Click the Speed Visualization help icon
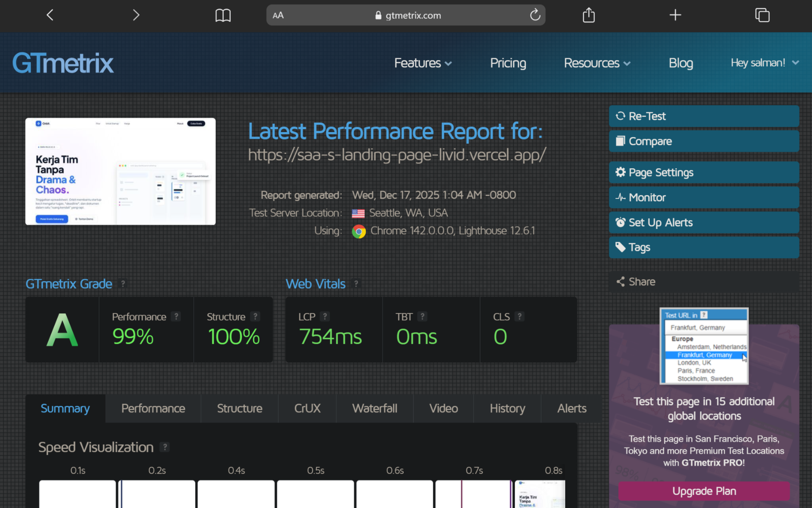Screen dimensions: 812x508 pyautogui.click(x=165, y=447)
